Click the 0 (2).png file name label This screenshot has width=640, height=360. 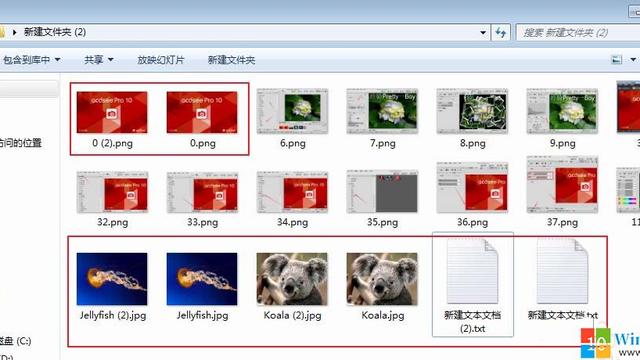tap(112, 143)
